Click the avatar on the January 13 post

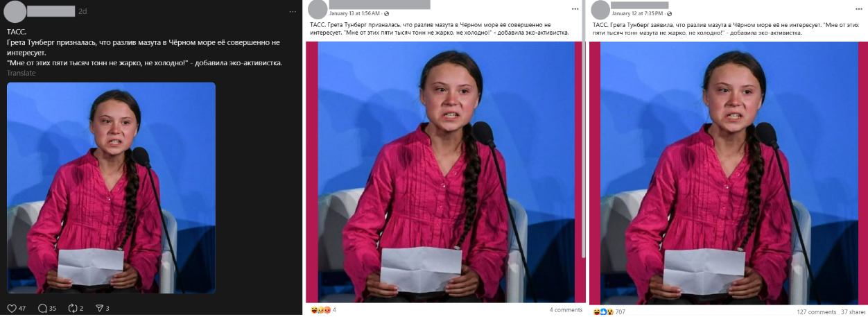[317, 10]
